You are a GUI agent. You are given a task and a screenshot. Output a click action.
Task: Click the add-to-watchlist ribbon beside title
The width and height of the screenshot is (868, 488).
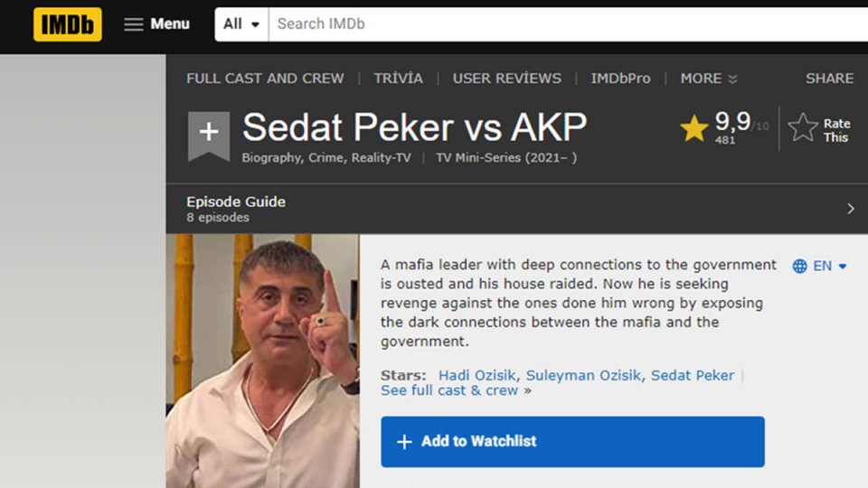click(208, 135)
